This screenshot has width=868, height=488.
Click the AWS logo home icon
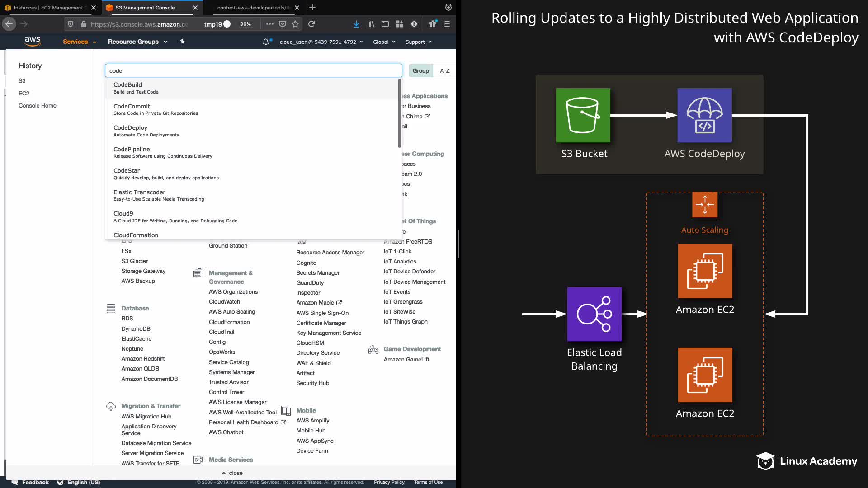32,41
